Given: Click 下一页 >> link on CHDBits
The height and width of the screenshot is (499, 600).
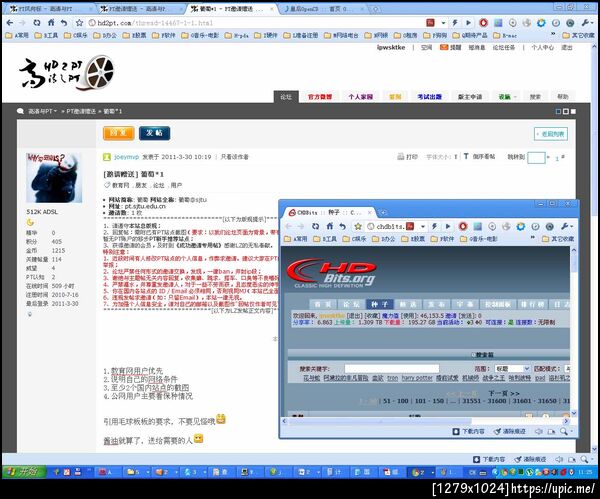Looking at the screenshot, I should pyautogui.click(x=504, y=393).
